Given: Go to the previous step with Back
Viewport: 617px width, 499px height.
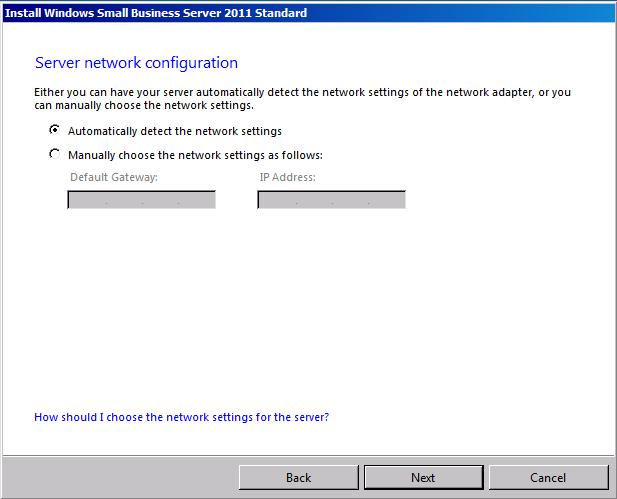Looking at the screenshot, I should click(299, 478).
